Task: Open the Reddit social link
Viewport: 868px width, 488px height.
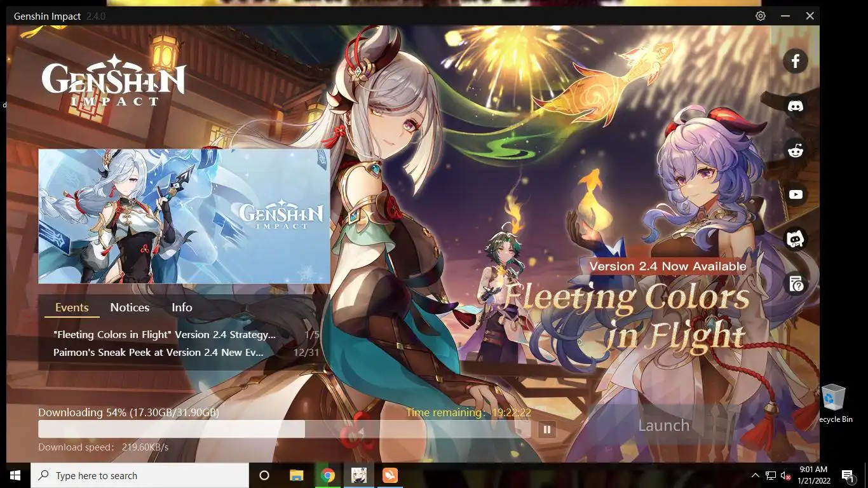Action: pyautogui.click(x=795, y=151)
